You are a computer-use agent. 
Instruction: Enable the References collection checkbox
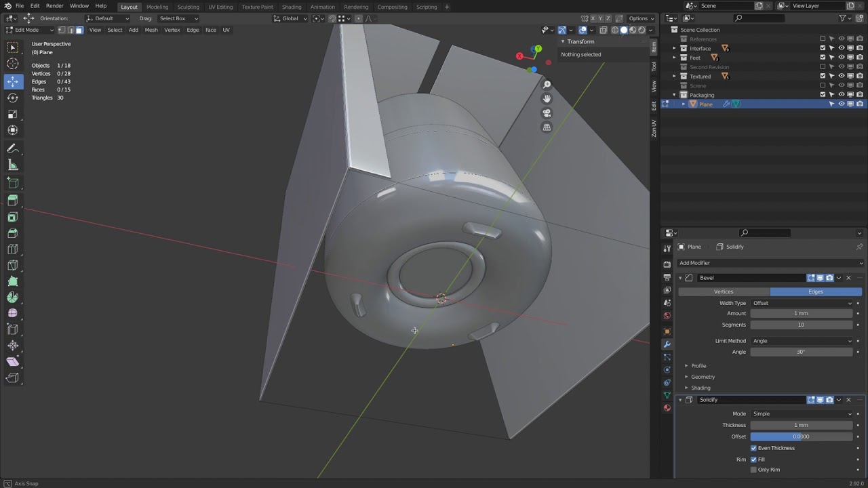coord(823,39)
